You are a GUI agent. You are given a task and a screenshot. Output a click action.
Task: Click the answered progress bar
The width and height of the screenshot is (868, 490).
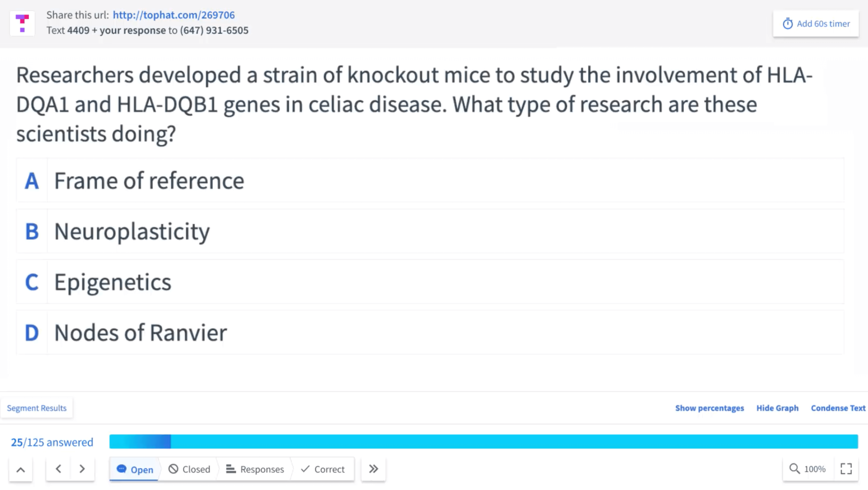point(484,442)
